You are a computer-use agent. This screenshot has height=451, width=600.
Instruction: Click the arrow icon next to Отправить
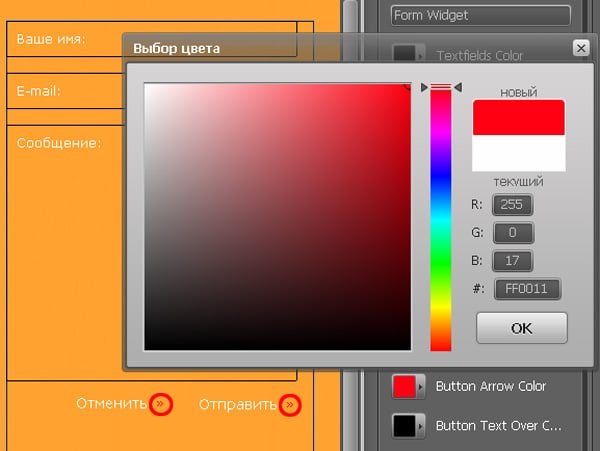(x=290, y=405)
